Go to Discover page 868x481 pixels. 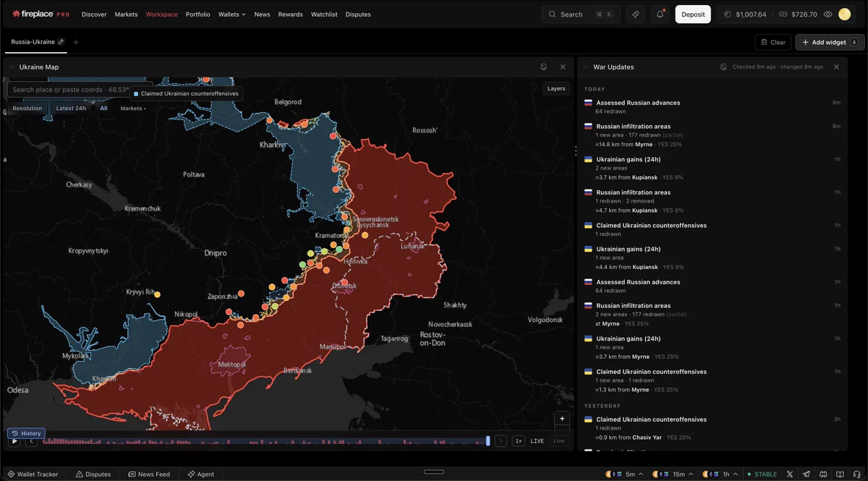point(94,14)
